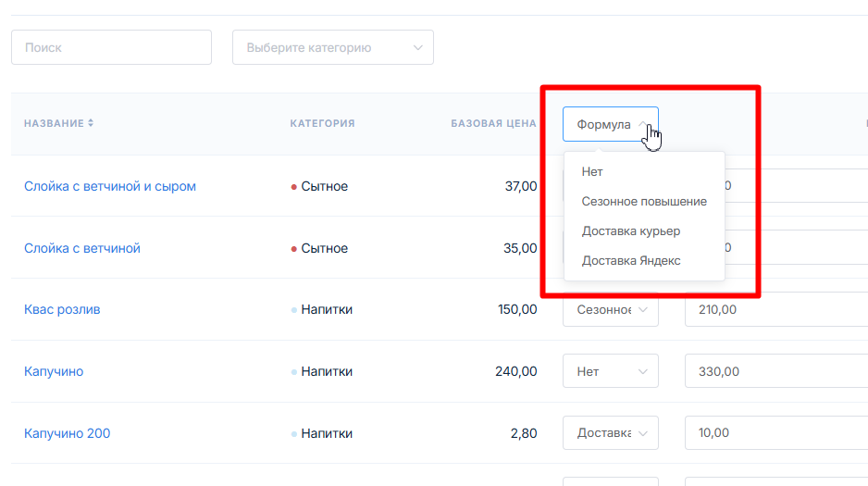Open the Выберите категорию dropdown
This screenshot has width=868, height=486.
[x=332, y=47]
